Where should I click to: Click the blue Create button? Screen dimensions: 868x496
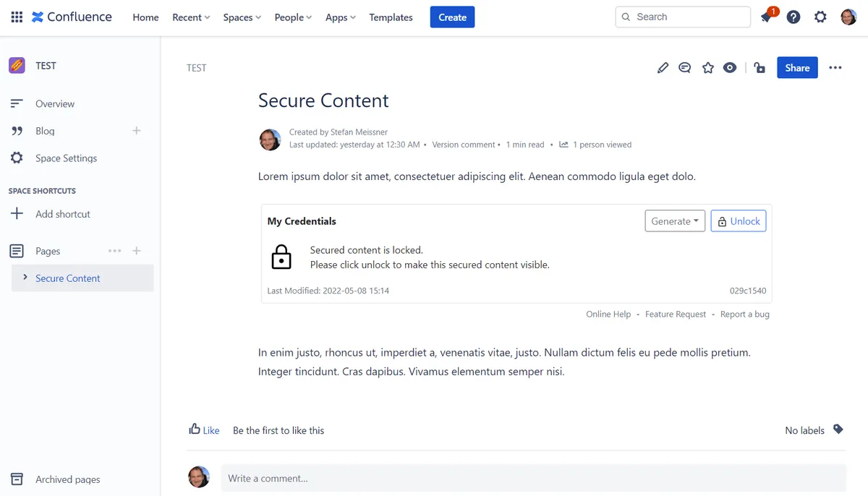(452, 17)
